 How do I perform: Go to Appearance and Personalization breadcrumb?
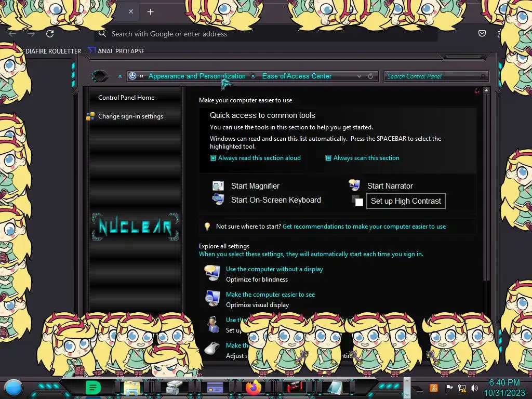[197, 76]
